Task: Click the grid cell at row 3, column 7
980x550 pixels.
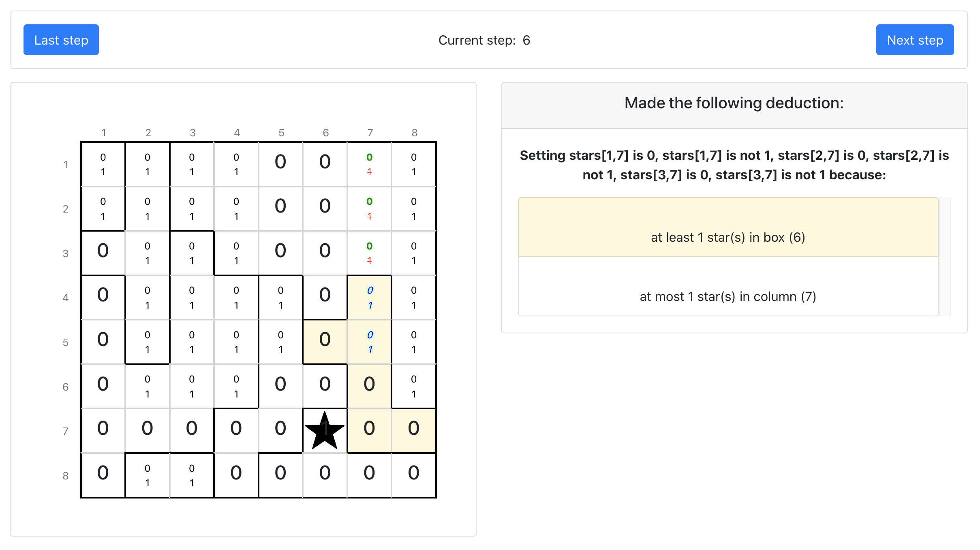Action: 369,253
